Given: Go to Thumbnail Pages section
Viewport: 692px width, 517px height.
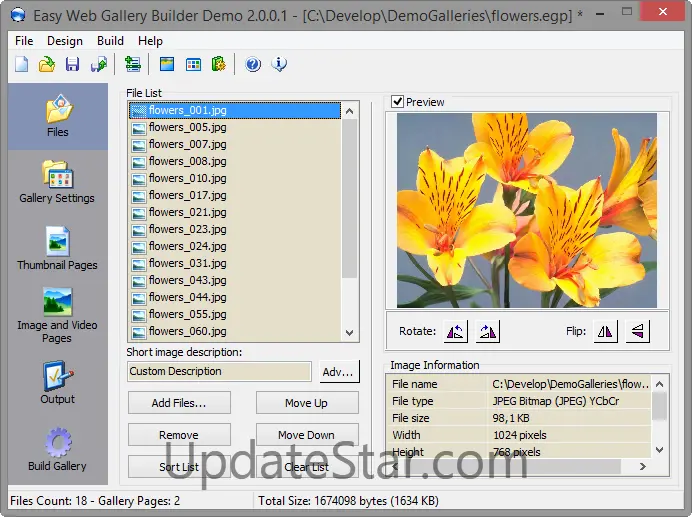Looking at the screenshot, I should tap(57, 249).
